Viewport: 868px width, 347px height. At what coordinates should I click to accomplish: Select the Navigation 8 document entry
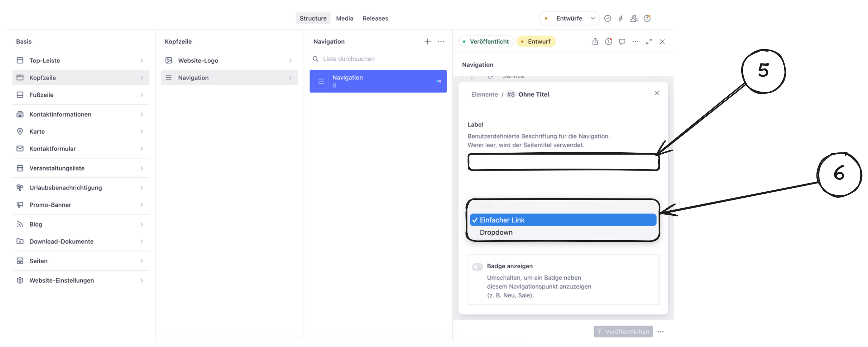coord(378,81)
